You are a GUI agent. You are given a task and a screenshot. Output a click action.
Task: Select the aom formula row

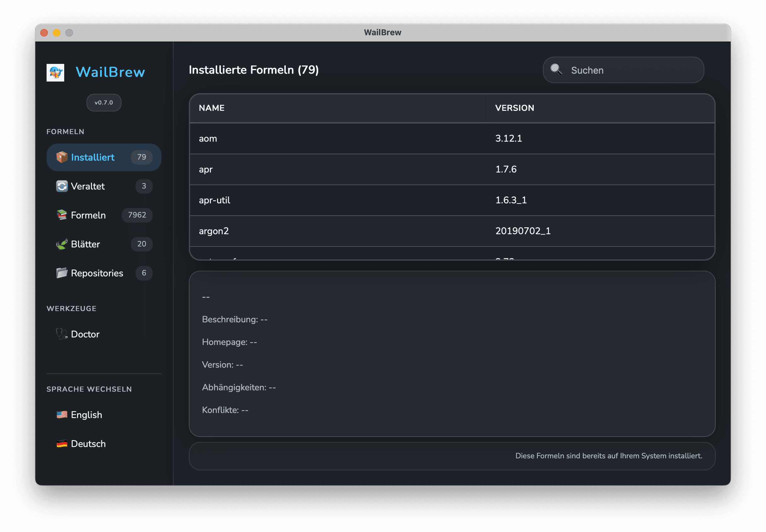pyautogui.click(x=452, y=138)
